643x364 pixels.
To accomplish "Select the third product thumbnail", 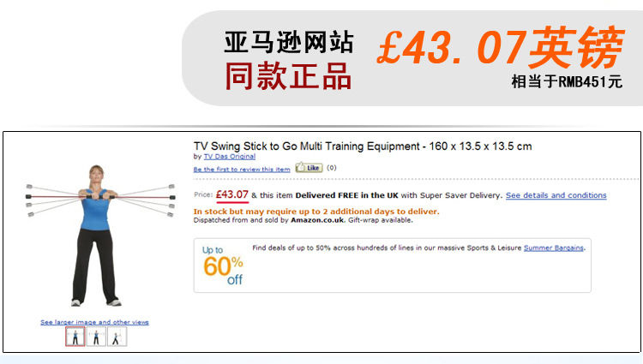I will [117, 337].
